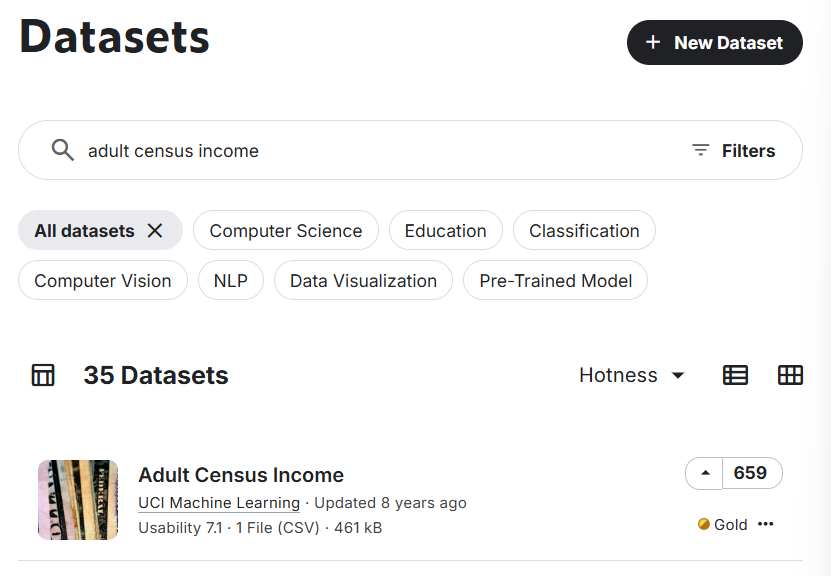Viewport: 831px width, 576px height.
Task: Open the three-dot menu for Adult Census Income
Action: pyautogui.click(x=766, y=525)
